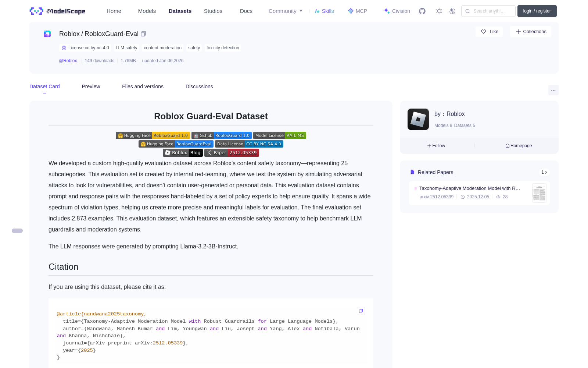Focus the search anything field
588x368 pixels.
tap(488, 11)
